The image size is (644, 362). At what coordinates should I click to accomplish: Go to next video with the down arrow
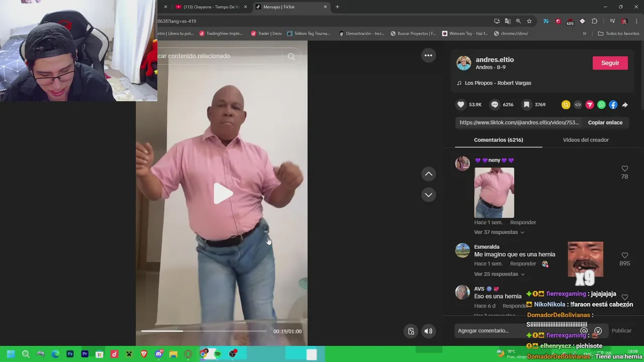429,195
